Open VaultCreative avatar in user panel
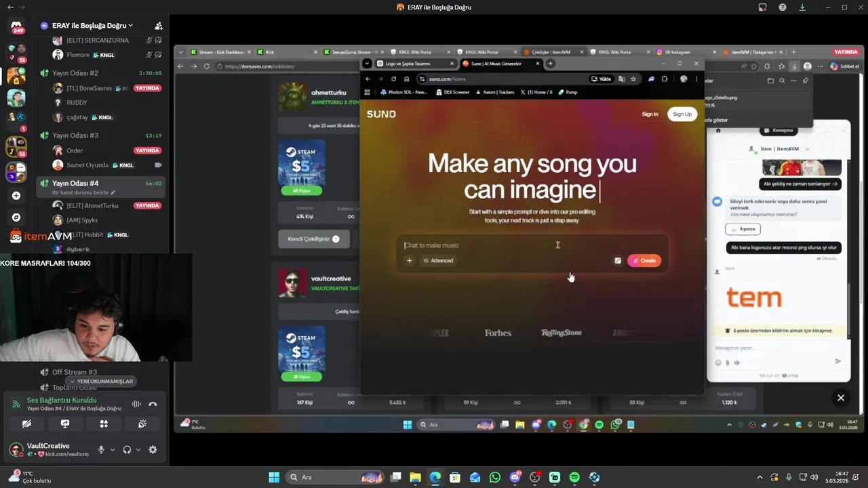Image resolution: width=868 pixels, height=488 pixels. click(16, 449)
